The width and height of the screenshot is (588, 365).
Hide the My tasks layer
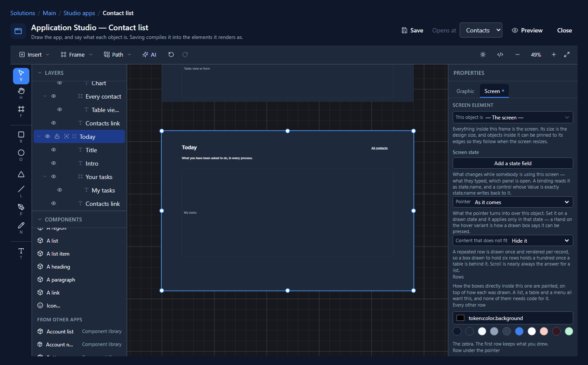[x=60, y=190]
